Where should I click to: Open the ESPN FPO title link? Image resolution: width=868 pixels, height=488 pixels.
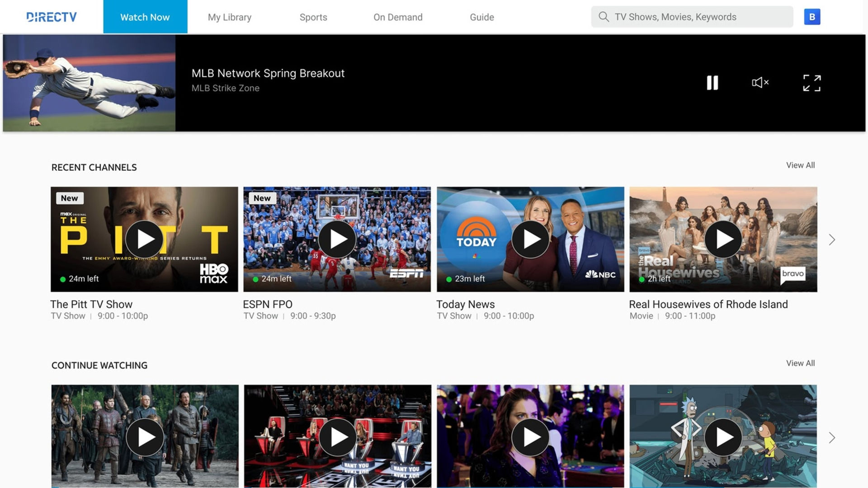(268, 304)
